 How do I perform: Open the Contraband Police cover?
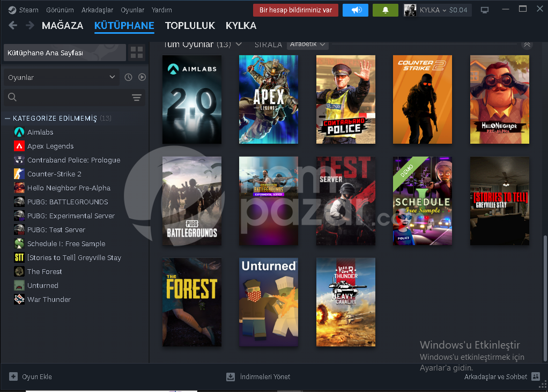point(346,99)
